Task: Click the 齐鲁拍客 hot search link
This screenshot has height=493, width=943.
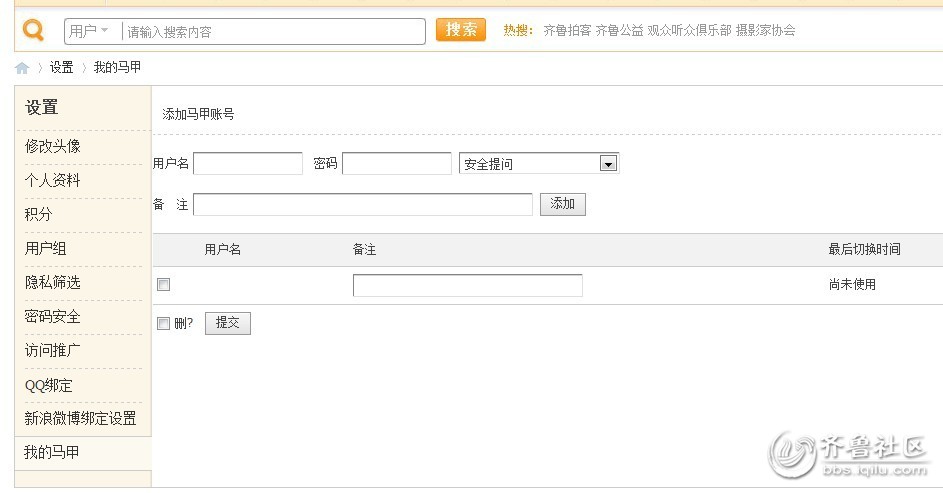Action: pyautogui.click(x=567, y=31)
